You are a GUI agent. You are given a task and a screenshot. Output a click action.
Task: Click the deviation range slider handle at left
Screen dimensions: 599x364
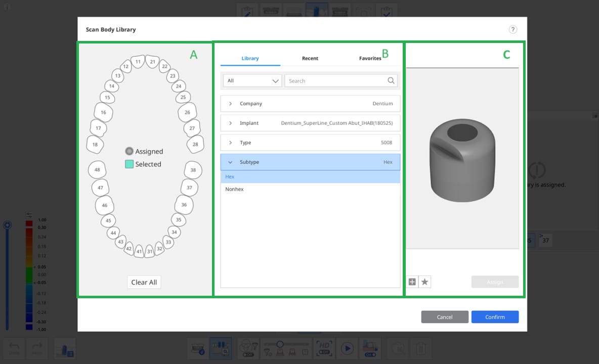[x=7, y=225]
